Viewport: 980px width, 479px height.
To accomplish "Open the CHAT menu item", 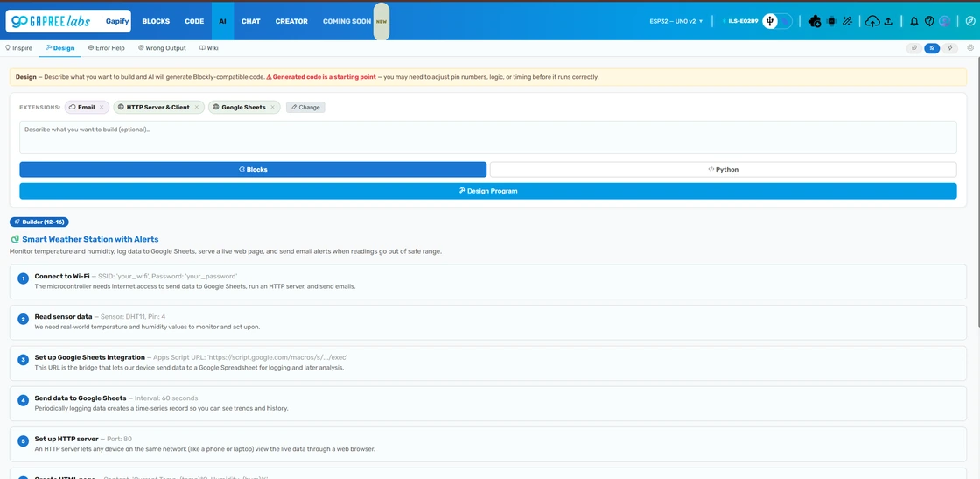I will [250, 21].
